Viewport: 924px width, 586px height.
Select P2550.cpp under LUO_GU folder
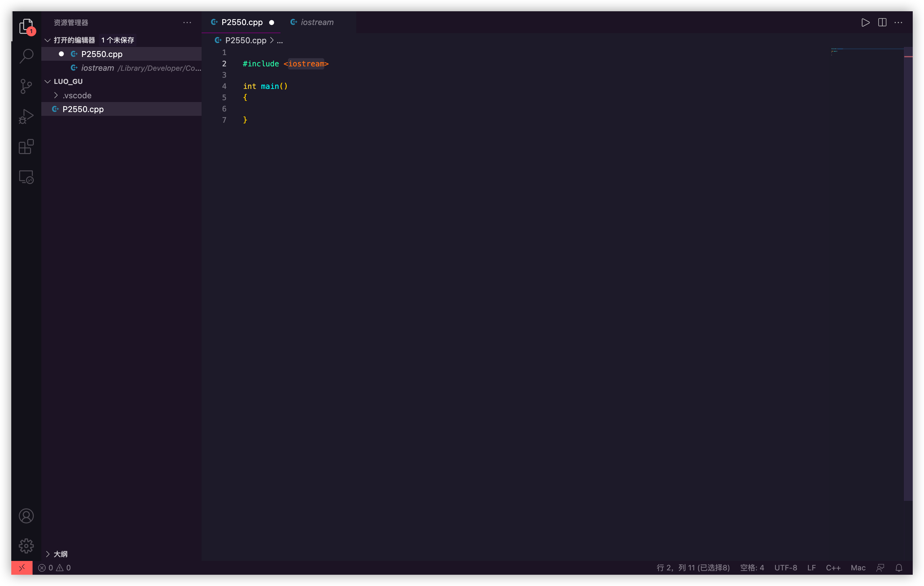pyautogui.click(x=121, y=109)
